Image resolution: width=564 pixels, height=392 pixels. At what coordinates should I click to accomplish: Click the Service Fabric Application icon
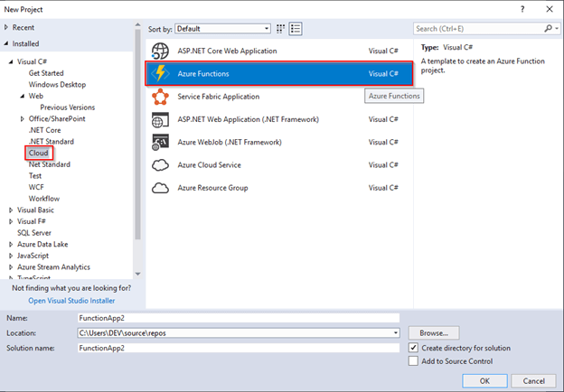(x=161, y=97)
